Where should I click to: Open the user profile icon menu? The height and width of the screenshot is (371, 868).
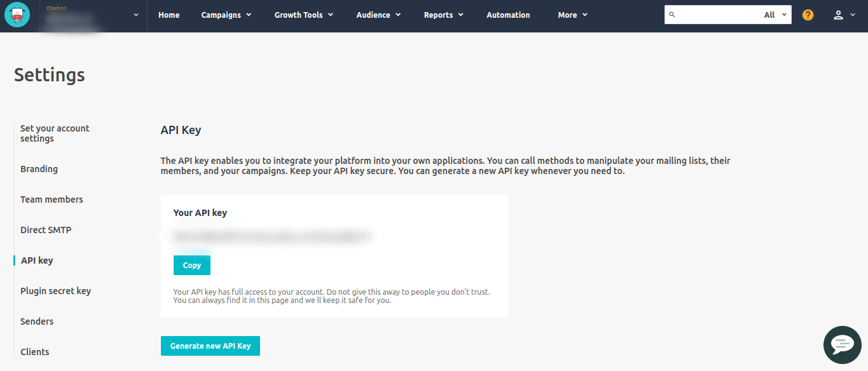845,15
